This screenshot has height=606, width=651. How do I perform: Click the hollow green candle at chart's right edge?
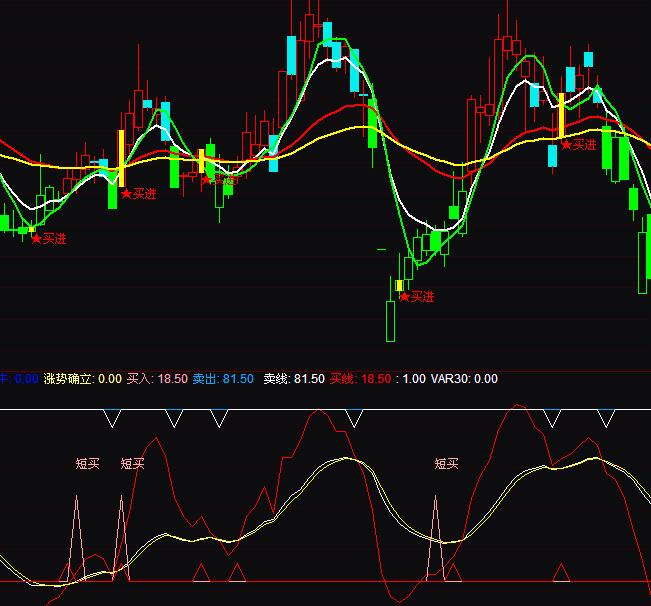[x=643, y=262]
